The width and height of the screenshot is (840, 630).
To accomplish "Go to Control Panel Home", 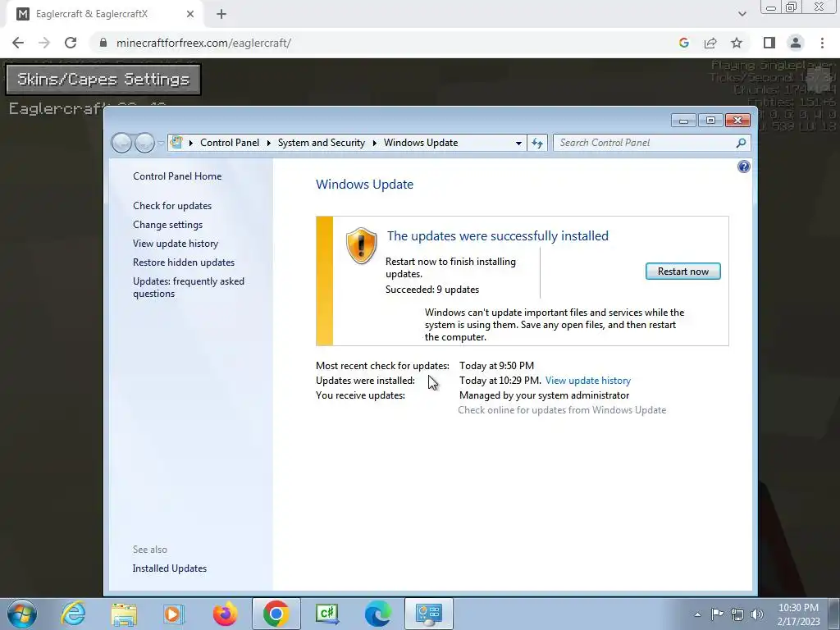I will (x=177, y=176).
